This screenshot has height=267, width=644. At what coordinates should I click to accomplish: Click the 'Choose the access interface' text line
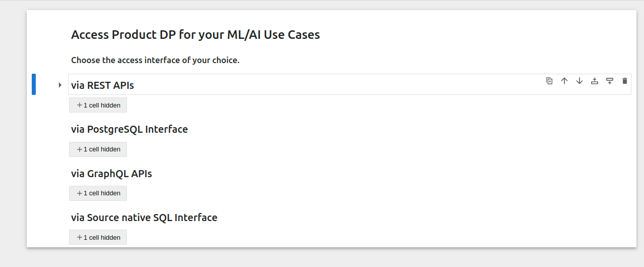pyautogui.click(x=155, y=60)
